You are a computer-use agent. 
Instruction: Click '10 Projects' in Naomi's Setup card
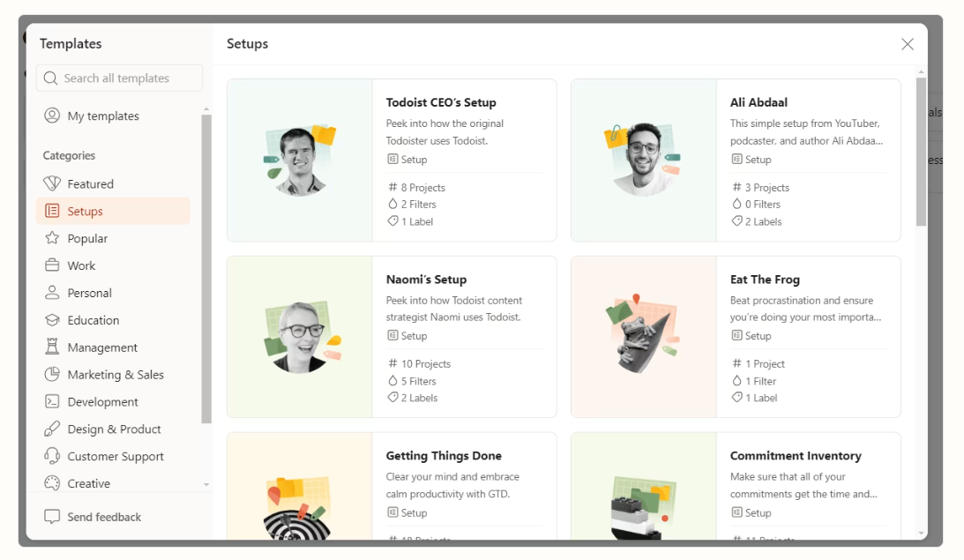(x=426, y=364)
